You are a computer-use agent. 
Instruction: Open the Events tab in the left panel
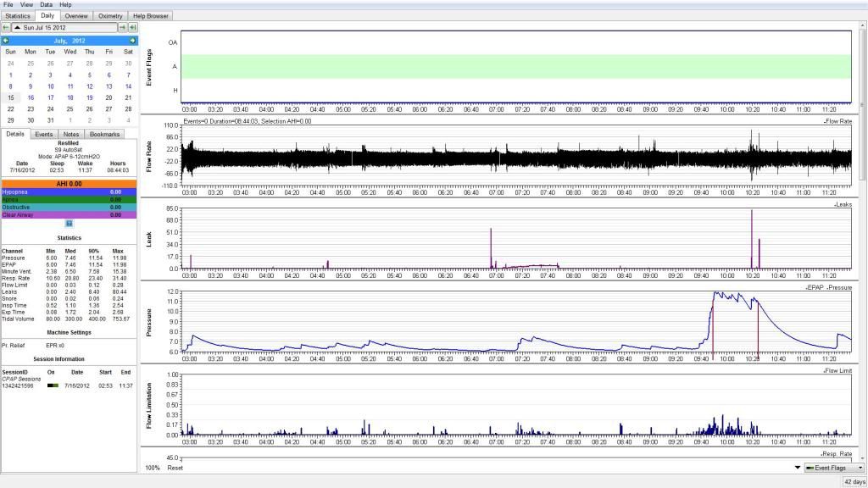44,134
